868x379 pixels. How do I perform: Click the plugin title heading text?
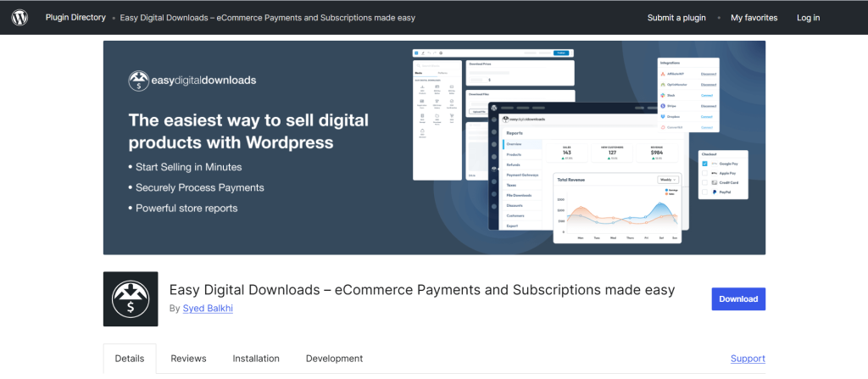pyautogui.click(x=422, y=290)
